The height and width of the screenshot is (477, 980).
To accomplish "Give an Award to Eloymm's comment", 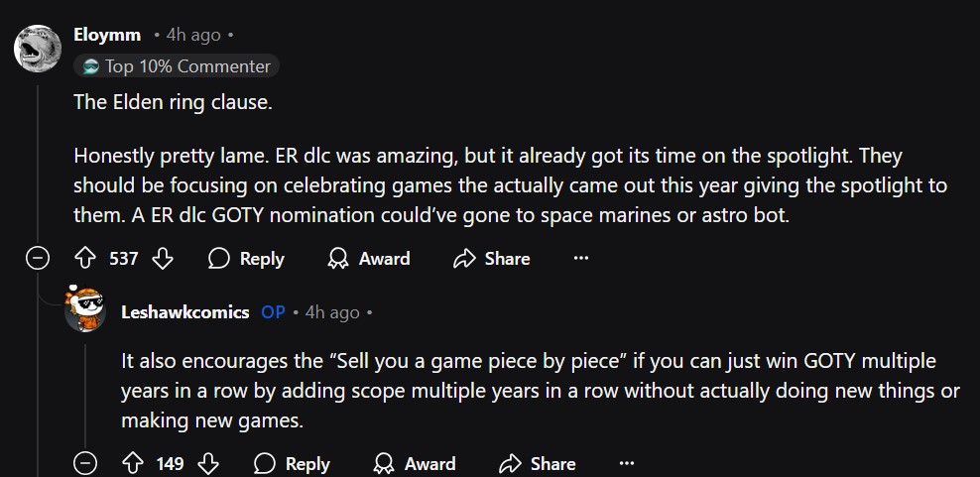I will click(369, 259).
